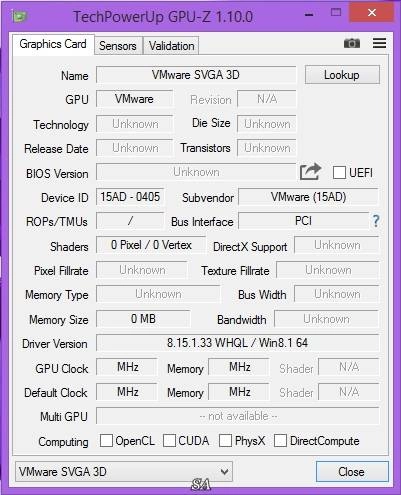This screenshot has width=401, height=495.
Task: Click the Memory Size field 0 MB
Action: tap(143, 319)
